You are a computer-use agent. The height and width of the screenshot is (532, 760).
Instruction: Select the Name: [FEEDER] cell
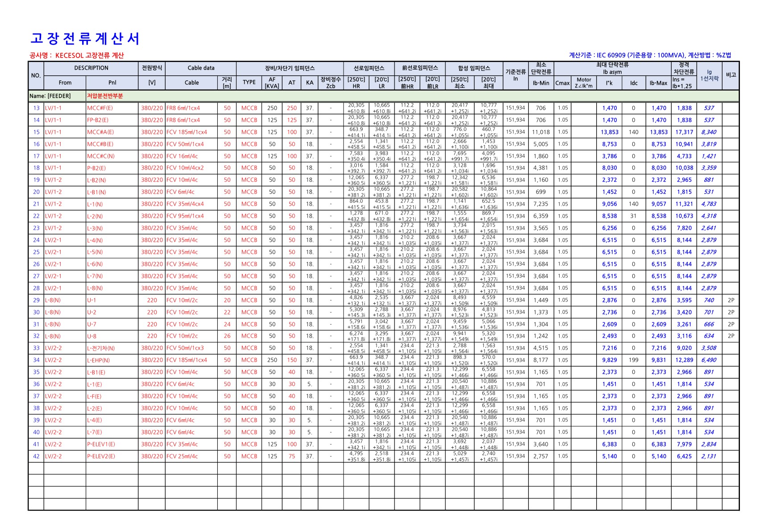coord(50,96)
